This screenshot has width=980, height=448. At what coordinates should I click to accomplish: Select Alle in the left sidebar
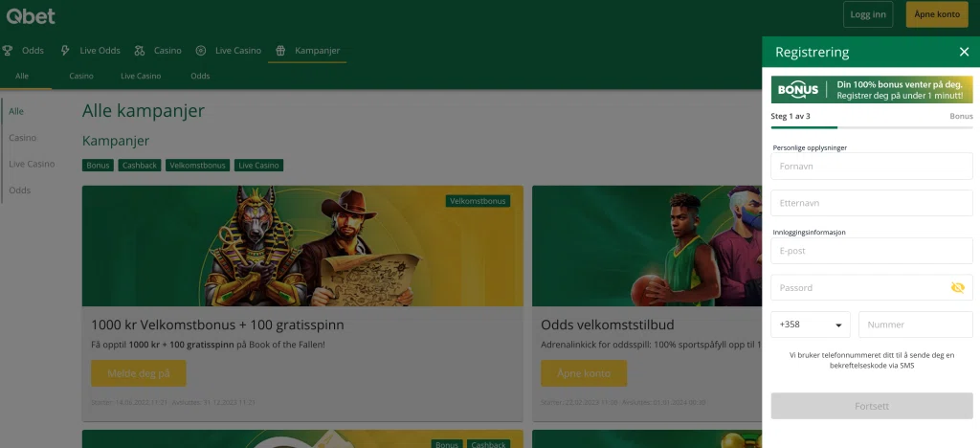pyautogui.click(x=16, y=111)
